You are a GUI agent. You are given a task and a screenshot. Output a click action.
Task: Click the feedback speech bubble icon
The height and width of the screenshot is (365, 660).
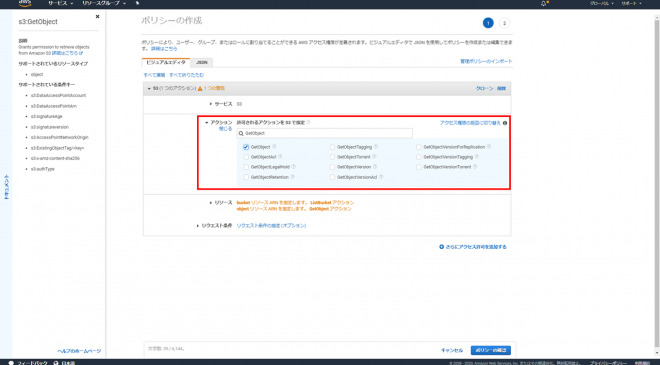(x=11, y=362)
